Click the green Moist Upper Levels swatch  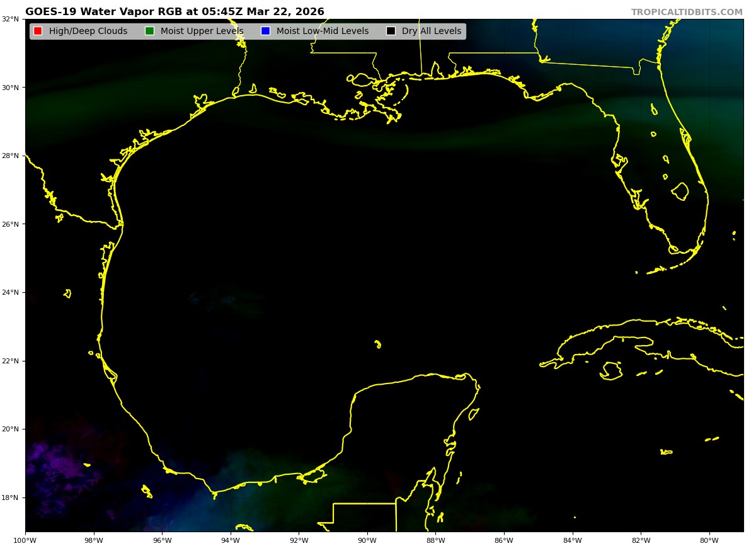tap(149, 31)
